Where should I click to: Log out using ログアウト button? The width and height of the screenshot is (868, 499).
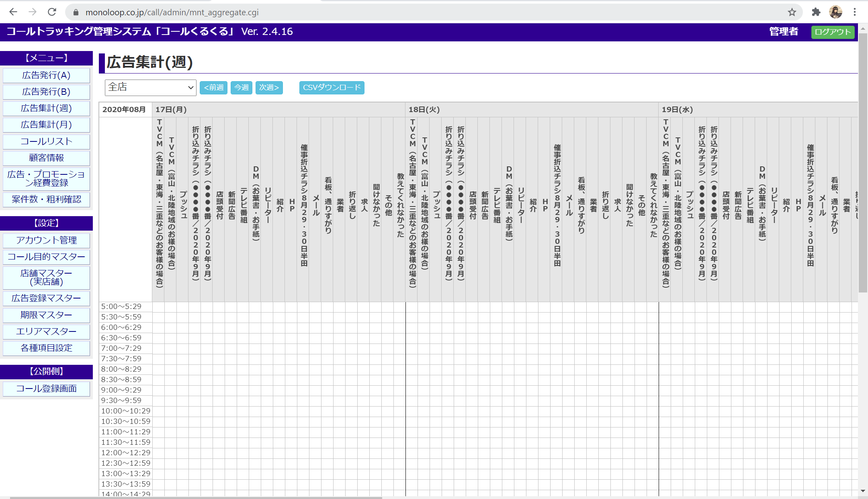(x=833, y=32)
